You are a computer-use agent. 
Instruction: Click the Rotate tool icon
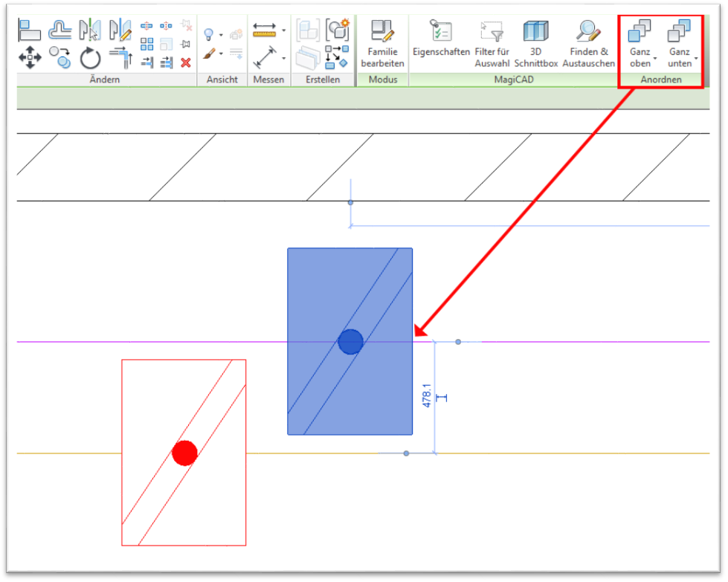click(90, 56)
